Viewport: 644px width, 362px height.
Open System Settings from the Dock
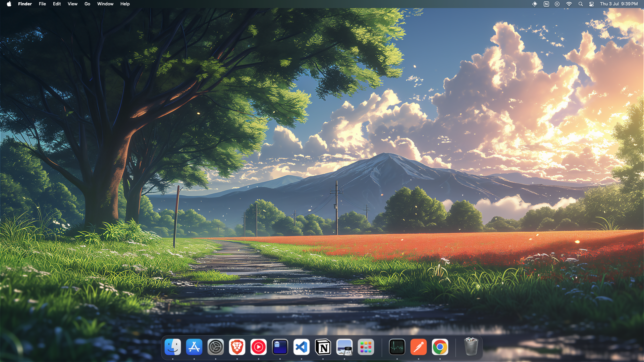[216, 347]
